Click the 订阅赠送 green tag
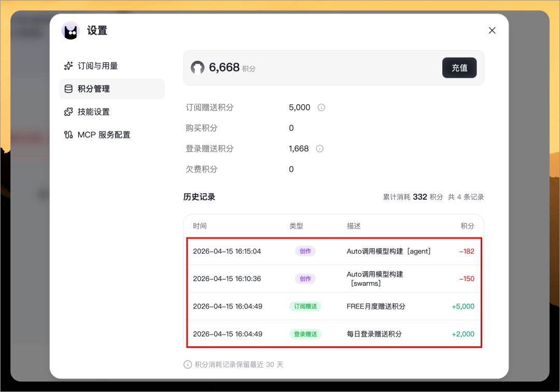The width and height of the screenshot is (560, 392). (x=305, y=306)
